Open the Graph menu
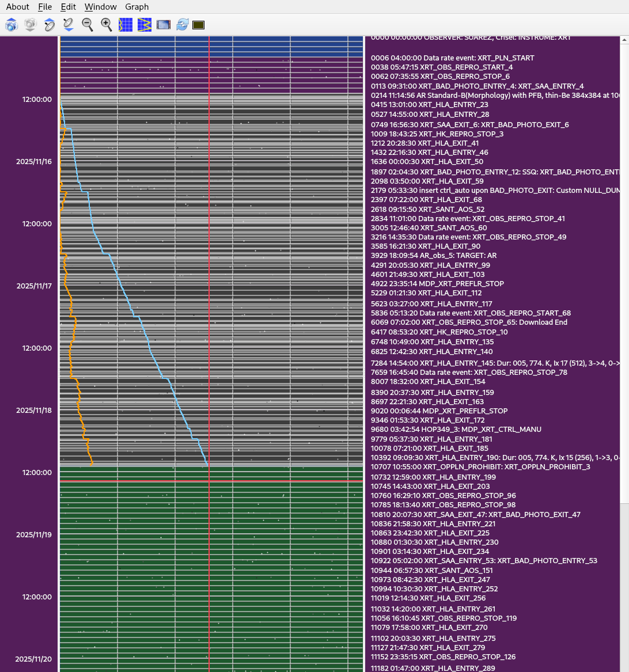629x672 pixels. pyautogui.click(x=137, y=7)
